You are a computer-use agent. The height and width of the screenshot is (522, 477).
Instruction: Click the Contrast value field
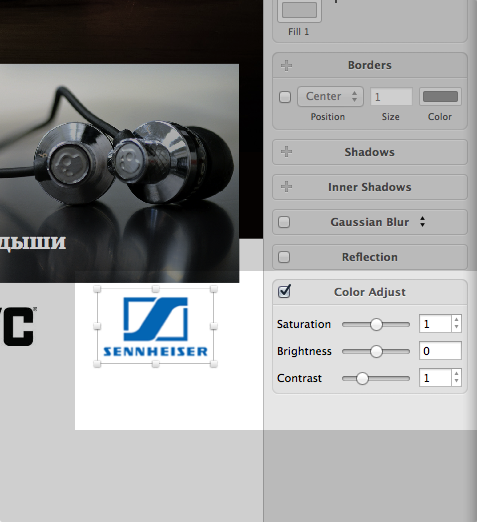(435, 378)
